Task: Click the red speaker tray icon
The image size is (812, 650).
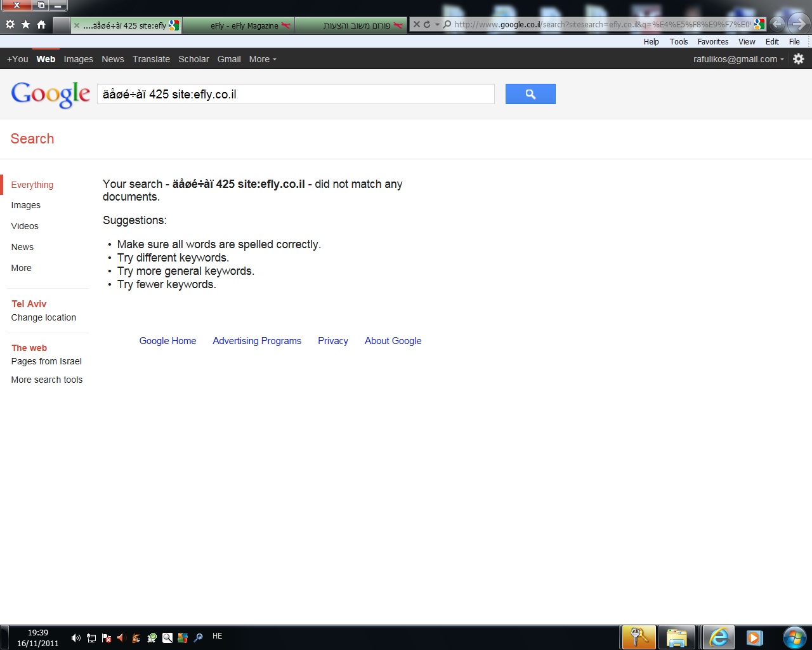Action: coord(121,638)
